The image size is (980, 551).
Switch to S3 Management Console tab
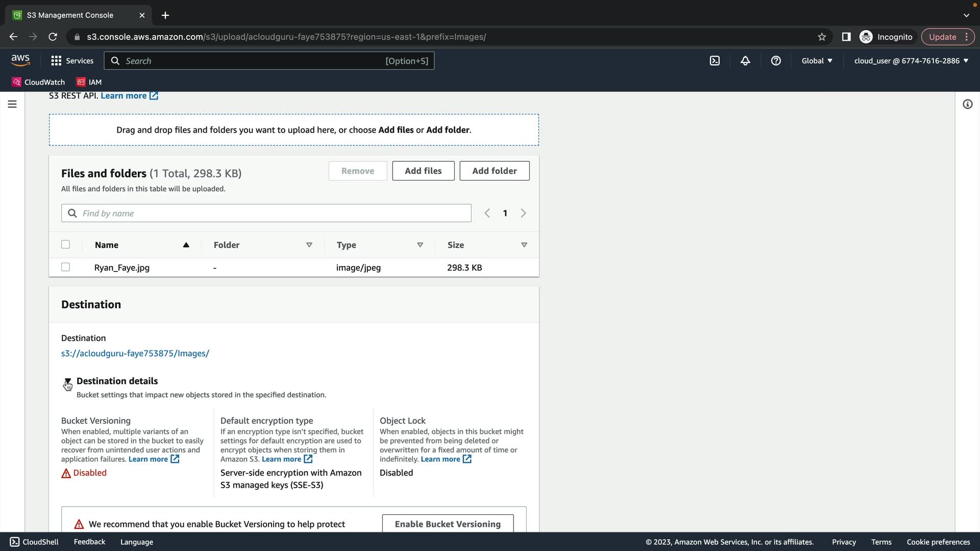(71, 15)
